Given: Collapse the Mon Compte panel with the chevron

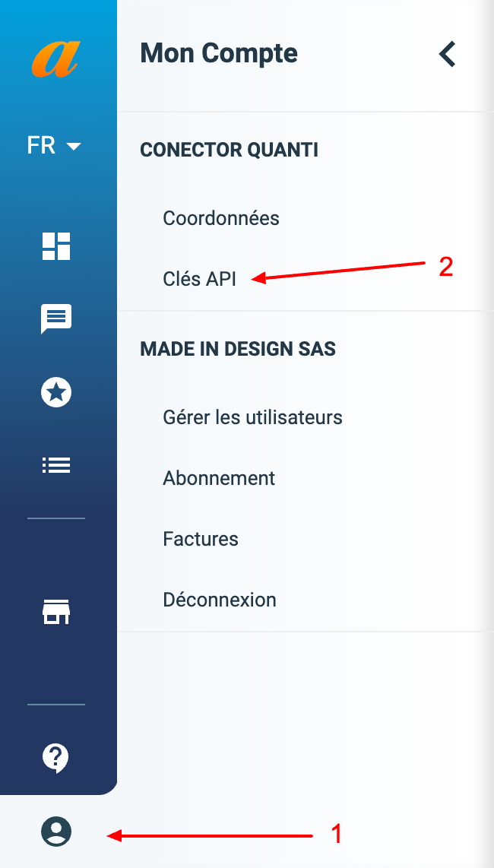Looking at the screenshot, I should pyautogui.click(x=447, y=54).
